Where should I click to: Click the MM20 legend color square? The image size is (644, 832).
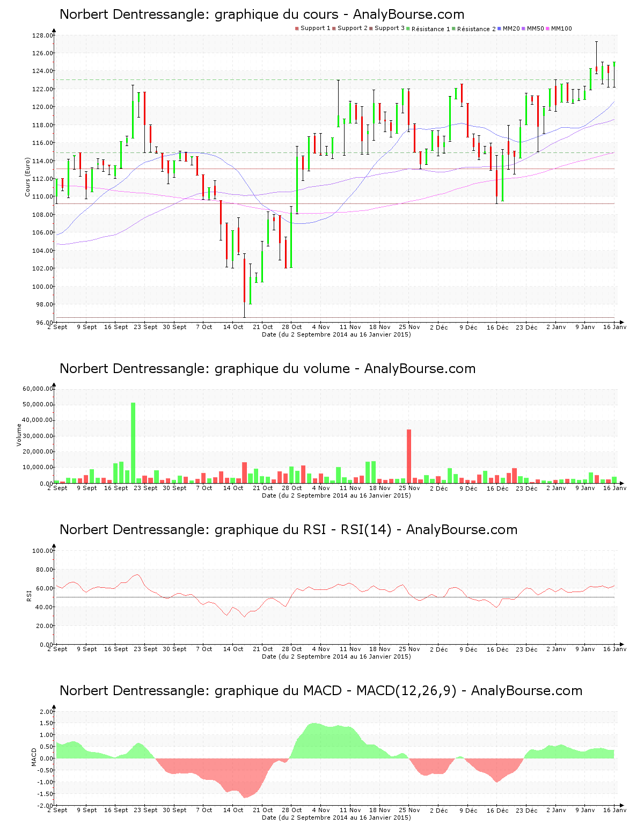pyautogui.click(x=500, y=28)
